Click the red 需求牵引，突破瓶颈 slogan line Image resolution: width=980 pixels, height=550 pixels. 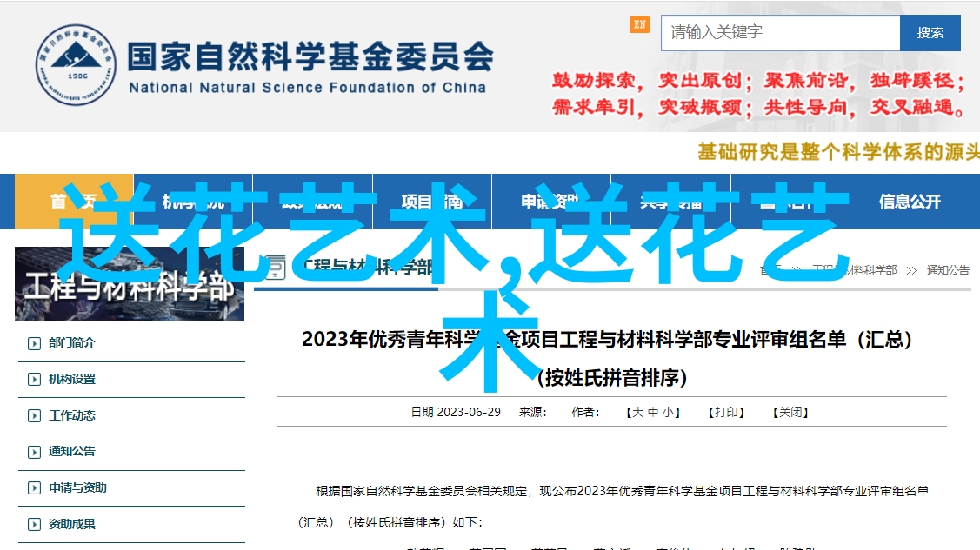758,108
